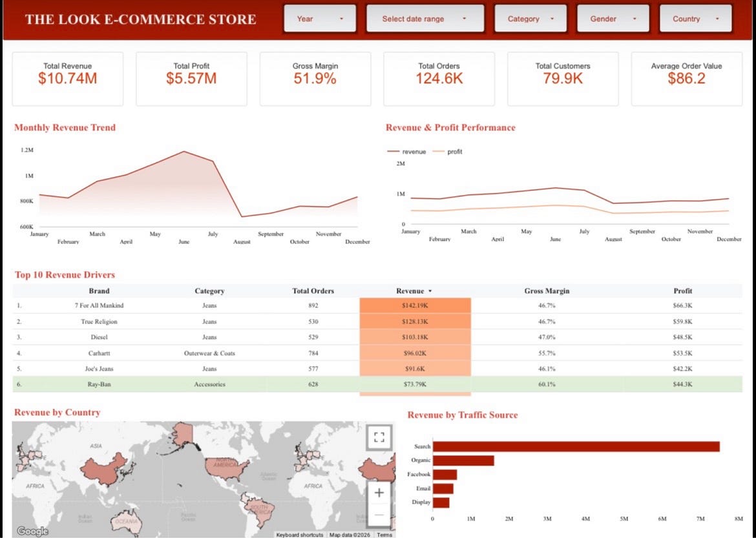Click the $142.19K revenue cell
This screenshot has height=538, width=756.
tap(415, 305)
